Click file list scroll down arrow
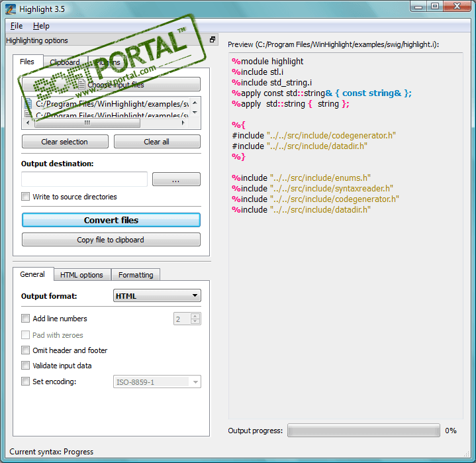The width and height of the screenshot is (476, 463). 195,113
